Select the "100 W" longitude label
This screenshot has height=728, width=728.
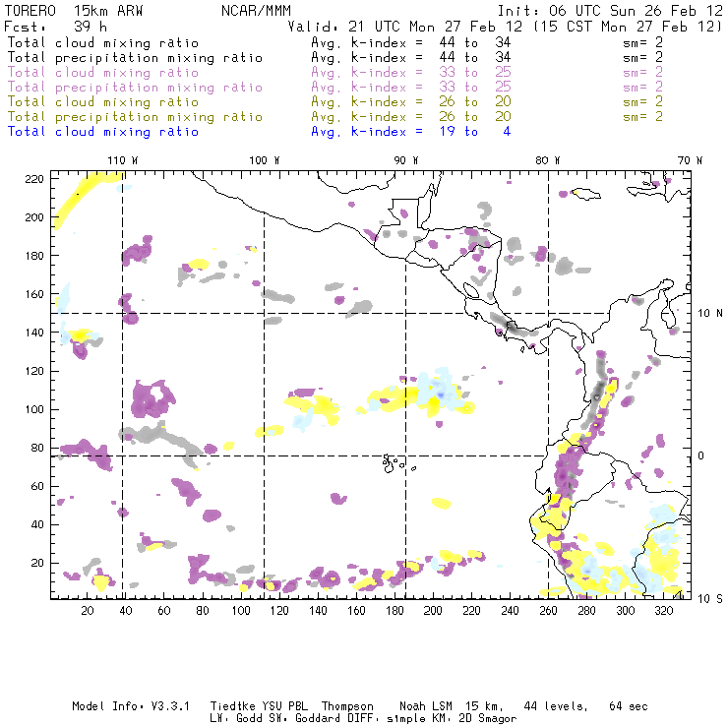click(265, 160)
